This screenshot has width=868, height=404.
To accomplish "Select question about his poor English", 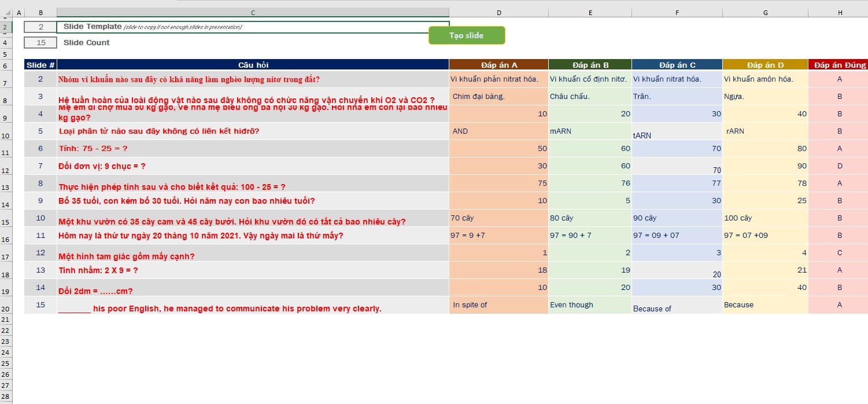I will (x=253, y=305).
